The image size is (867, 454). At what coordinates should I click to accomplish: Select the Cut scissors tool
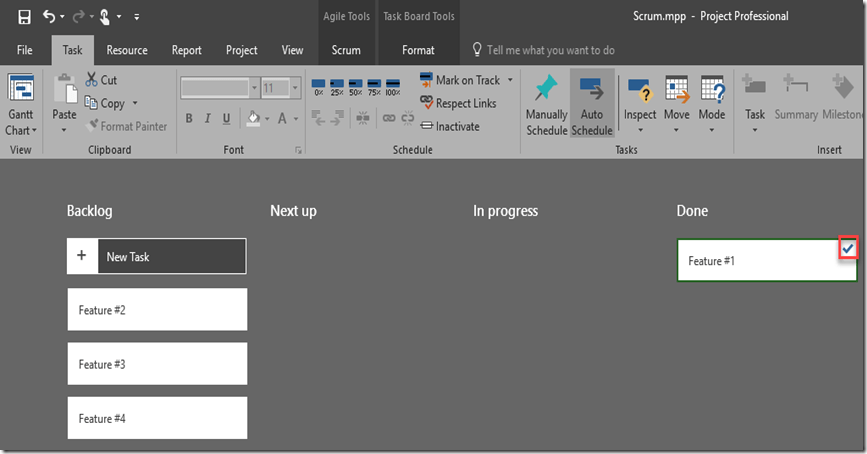[101, 80]
